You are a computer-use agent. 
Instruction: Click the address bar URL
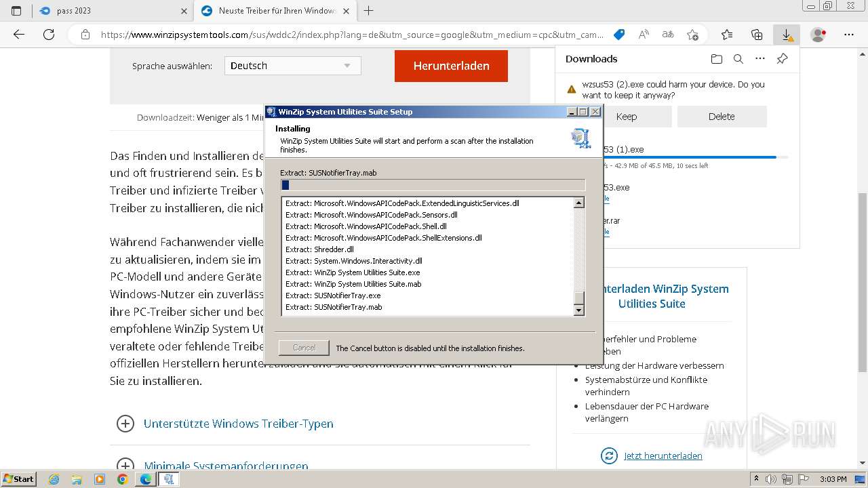click(x=352, y=35)
